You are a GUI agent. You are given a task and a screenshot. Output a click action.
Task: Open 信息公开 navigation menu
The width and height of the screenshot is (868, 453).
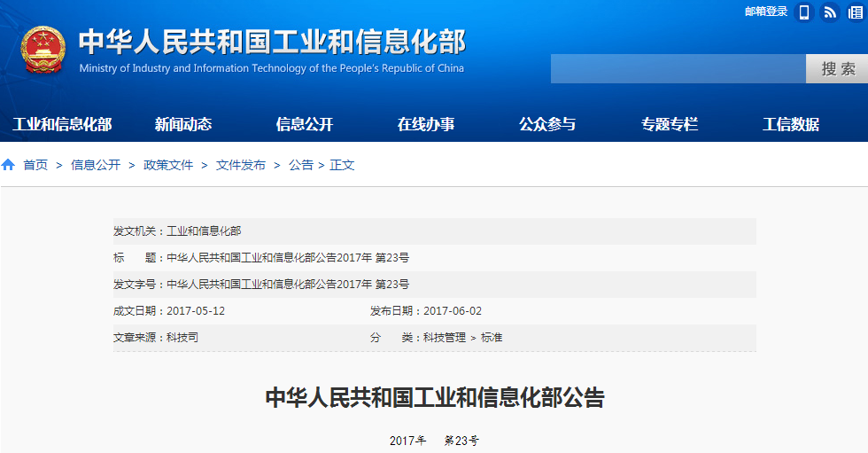[305, 124]
